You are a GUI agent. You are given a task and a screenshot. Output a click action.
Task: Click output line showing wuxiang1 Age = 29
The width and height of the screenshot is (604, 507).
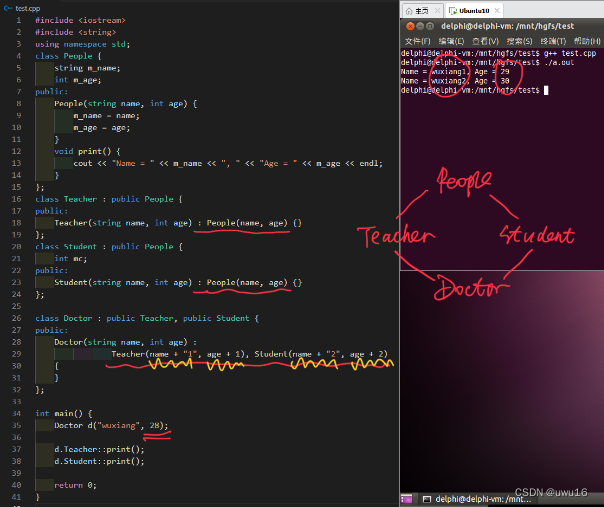pyautogui.click(x=455, y=72)
